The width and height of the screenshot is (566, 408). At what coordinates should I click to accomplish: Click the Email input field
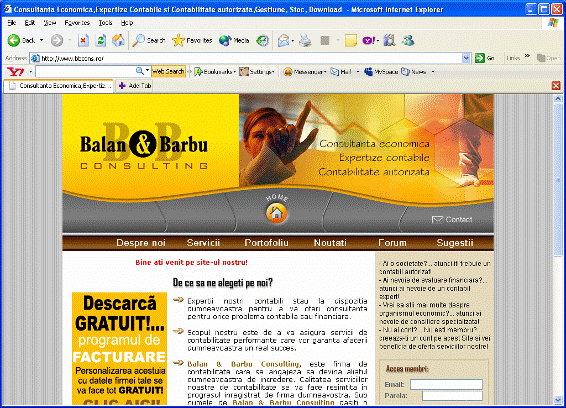[446, 384]
